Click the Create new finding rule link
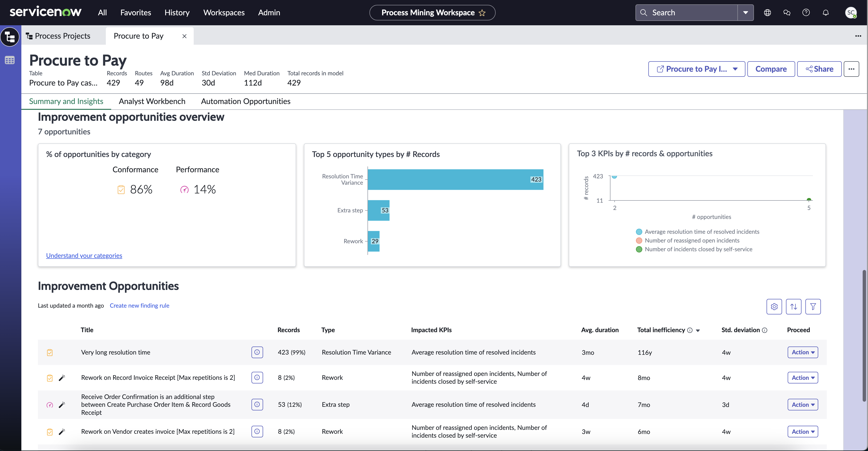This screenshot has width=868, height=451. (140, 306)
